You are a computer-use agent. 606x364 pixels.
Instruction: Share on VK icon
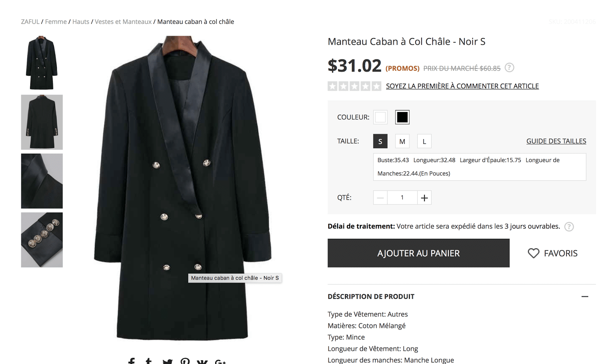coord(202,362)
